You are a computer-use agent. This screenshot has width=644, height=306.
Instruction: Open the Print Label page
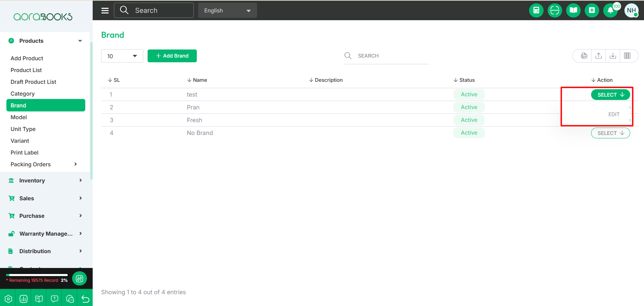coord(25,152)
